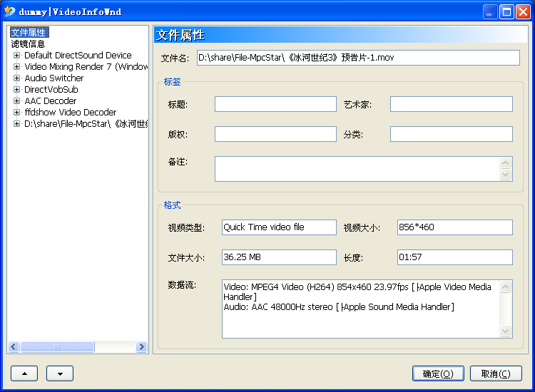The image size is (535, 392).
Task: Maximize the VideoInfoWnd window
Action: pos(506,11)
